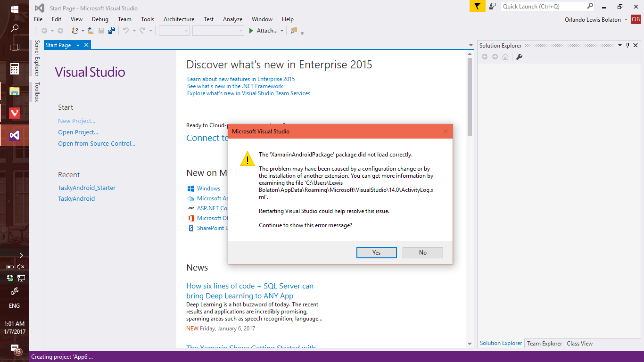644x362 pixels.
Task: Open Windows Search from the taskbar
Action: [15, 28]
